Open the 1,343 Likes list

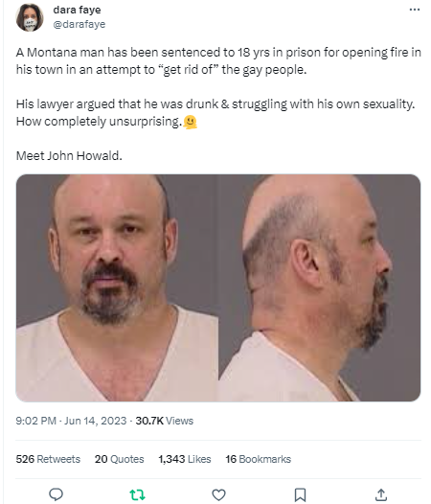coord(185,459)
